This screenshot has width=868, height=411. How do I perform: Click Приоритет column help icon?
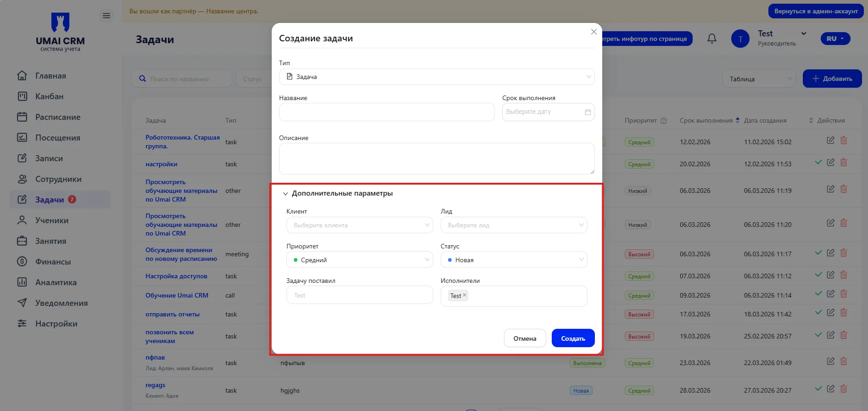tap(664, 121)
